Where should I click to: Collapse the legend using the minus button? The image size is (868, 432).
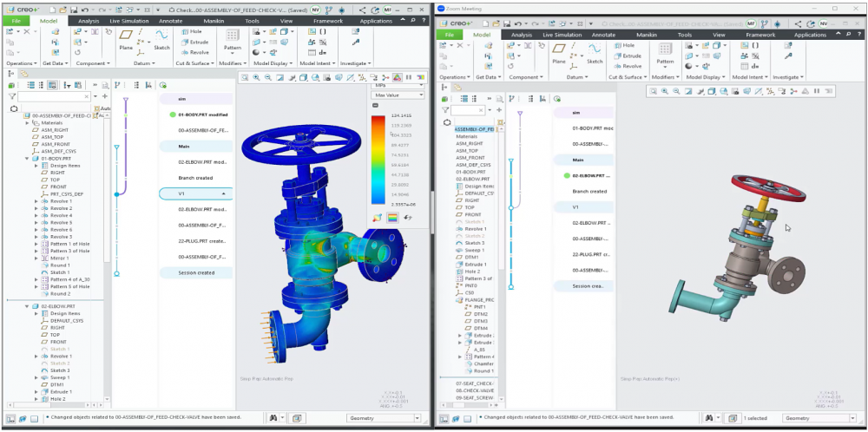click(375, 105)
